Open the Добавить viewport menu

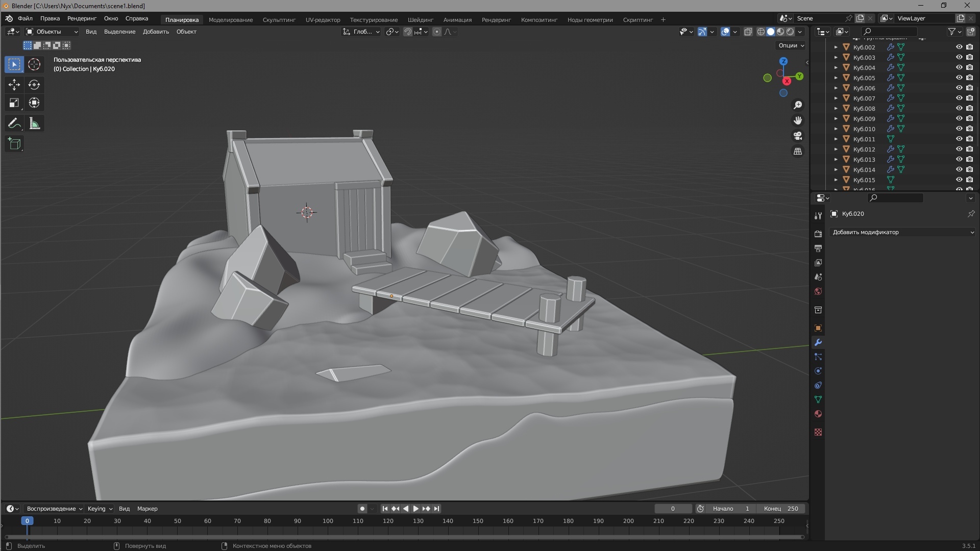(156, 32)
